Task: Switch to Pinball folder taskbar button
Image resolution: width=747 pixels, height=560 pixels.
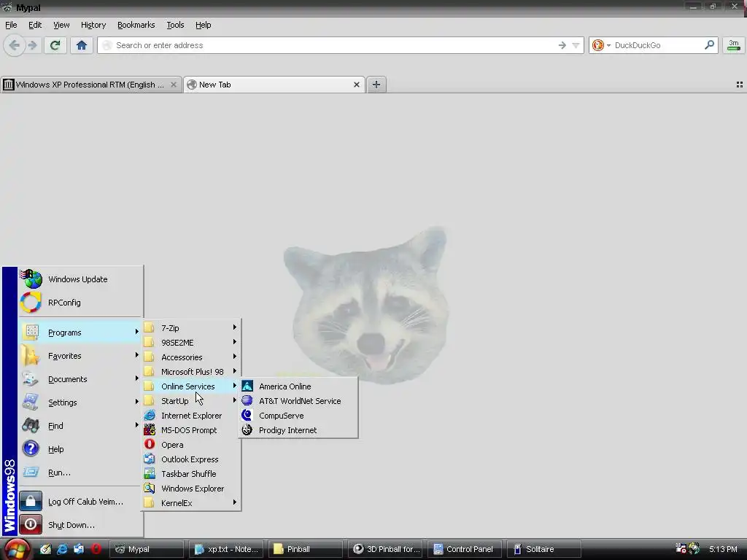Action: (x=306, y=549)
